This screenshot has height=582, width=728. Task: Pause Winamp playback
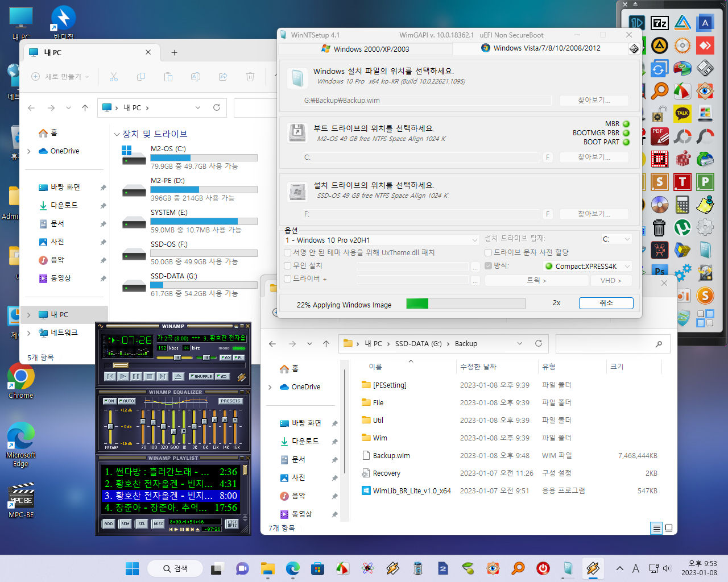point(136,376)
